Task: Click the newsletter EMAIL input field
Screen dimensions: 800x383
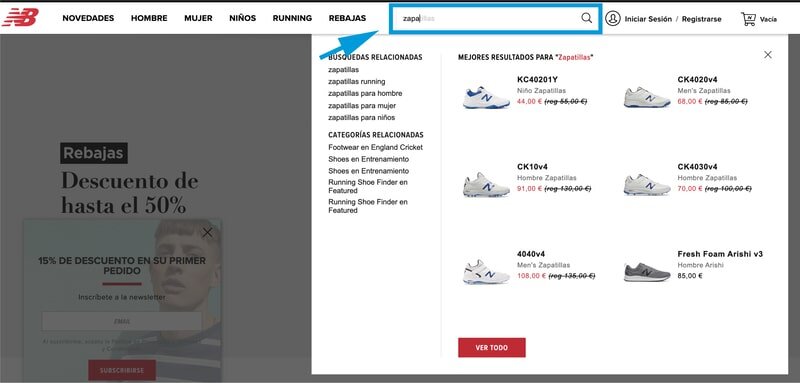Action: (x=122, y=321)
